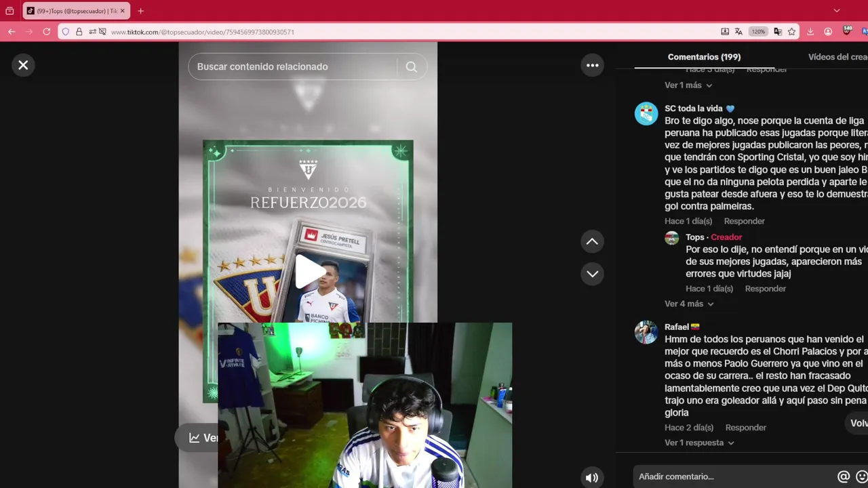Screen dimensions: 868x488
Task: Reply to Tops creator's comment
Action: (765, 289)
